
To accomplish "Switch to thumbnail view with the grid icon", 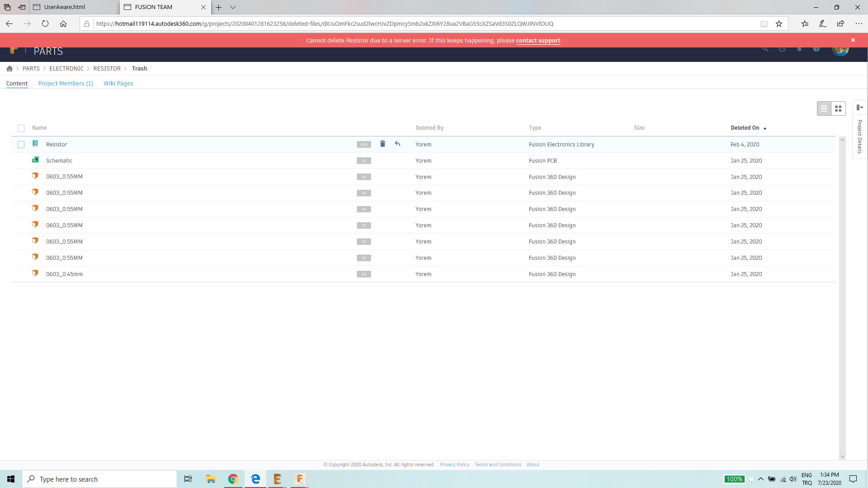I will [x=839, y=108].
